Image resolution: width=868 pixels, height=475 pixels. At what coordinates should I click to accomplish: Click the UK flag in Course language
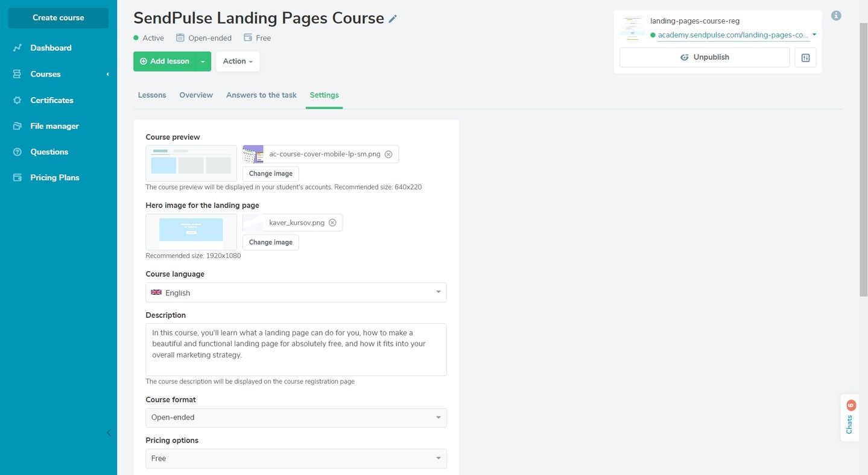click(156, 292)
